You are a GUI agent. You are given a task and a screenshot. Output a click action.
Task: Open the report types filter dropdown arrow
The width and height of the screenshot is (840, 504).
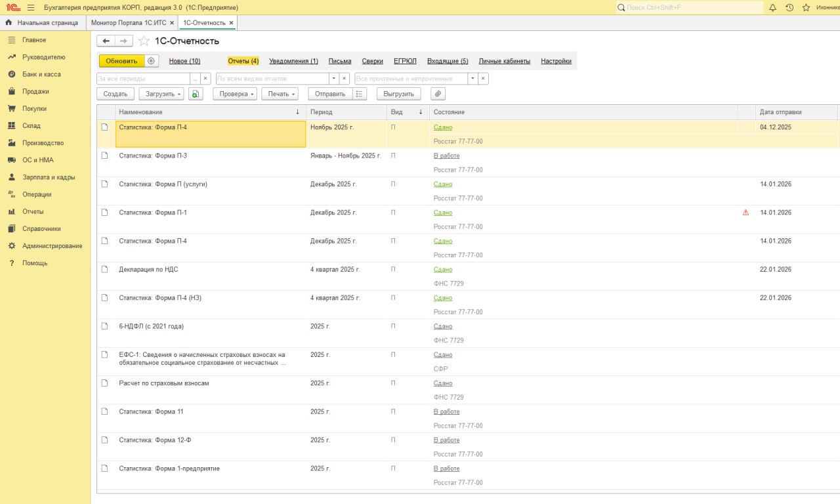pyautogui.click(x=333, y=79)
